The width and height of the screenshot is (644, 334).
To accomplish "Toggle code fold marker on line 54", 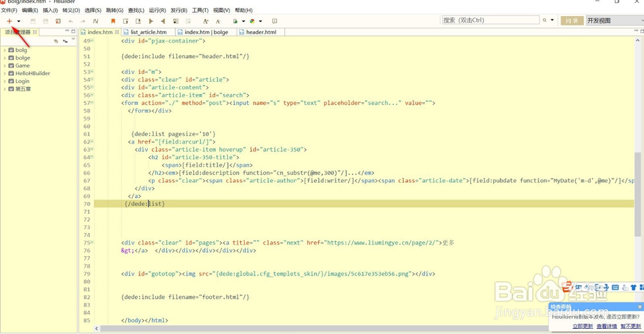I will pyautogui.click(x=92, y=79).
